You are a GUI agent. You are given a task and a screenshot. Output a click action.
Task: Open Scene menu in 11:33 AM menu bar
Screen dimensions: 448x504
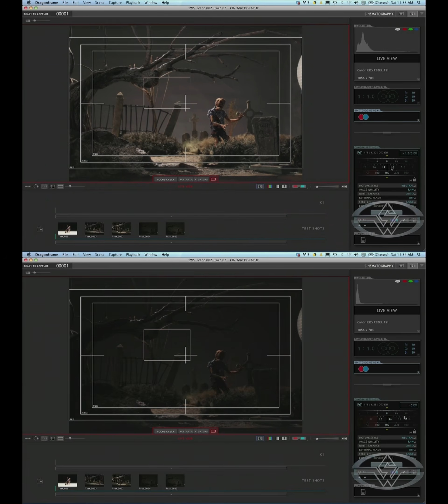point(100,3)
